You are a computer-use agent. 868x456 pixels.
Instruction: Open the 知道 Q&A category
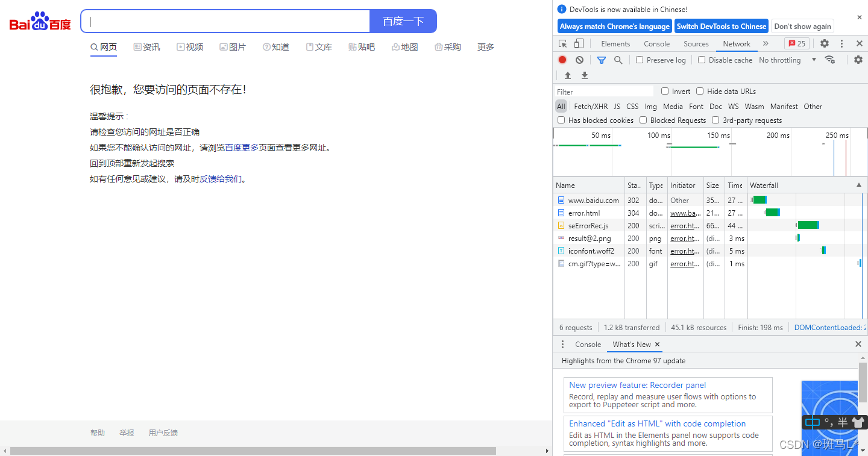[276, 47]
